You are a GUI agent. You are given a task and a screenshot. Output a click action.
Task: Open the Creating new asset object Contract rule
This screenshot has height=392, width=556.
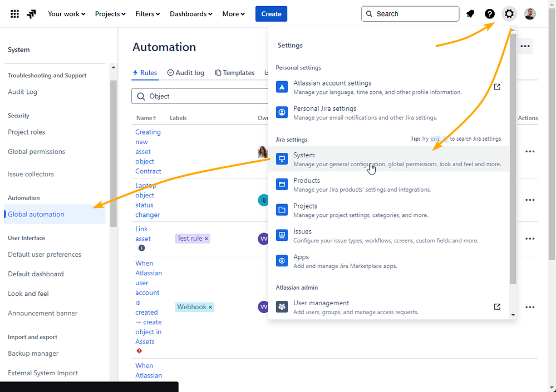(148, 152)
